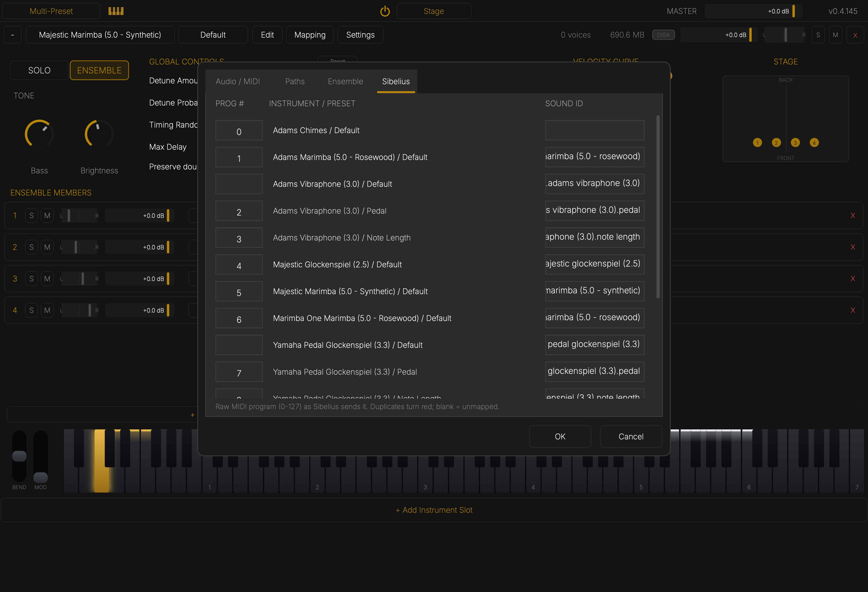Click empty Sound ID field for Adams Chimes
The width and height of the screenshot is (868, 592).
pyautogui.click(x=595, y=130)
